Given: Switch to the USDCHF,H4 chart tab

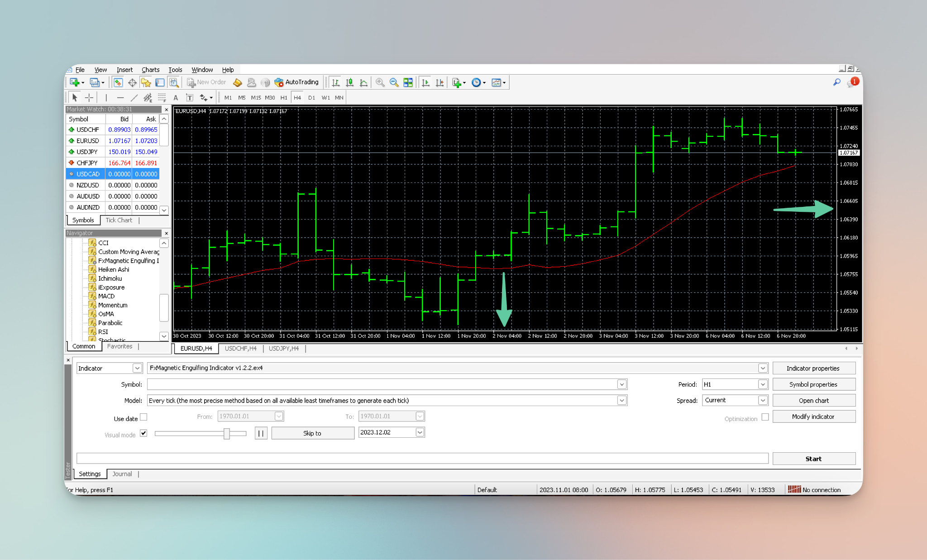Looking at the screenshot, I should click(x=240, y=348).
